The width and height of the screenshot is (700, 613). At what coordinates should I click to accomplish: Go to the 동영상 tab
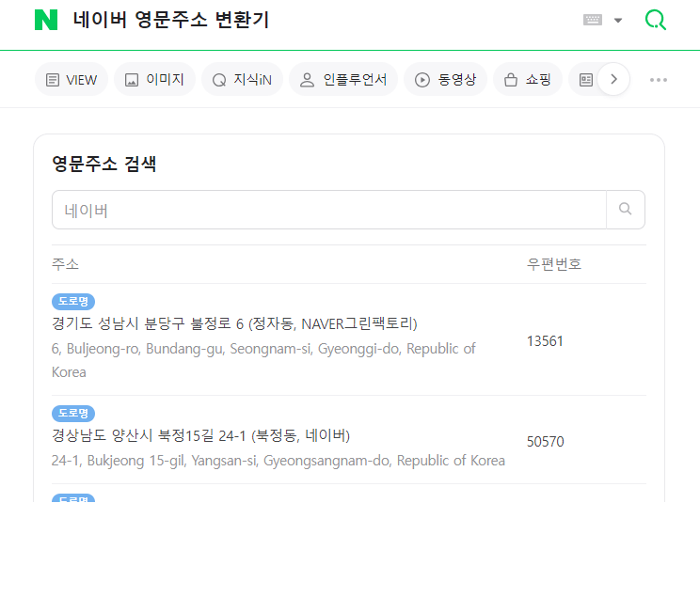tap(445, 80)
